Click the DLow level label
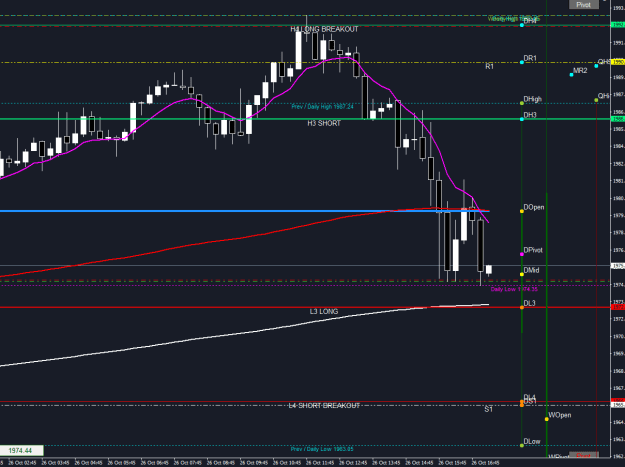The height and width of the screenshot is (467, 625). [532, 441]
